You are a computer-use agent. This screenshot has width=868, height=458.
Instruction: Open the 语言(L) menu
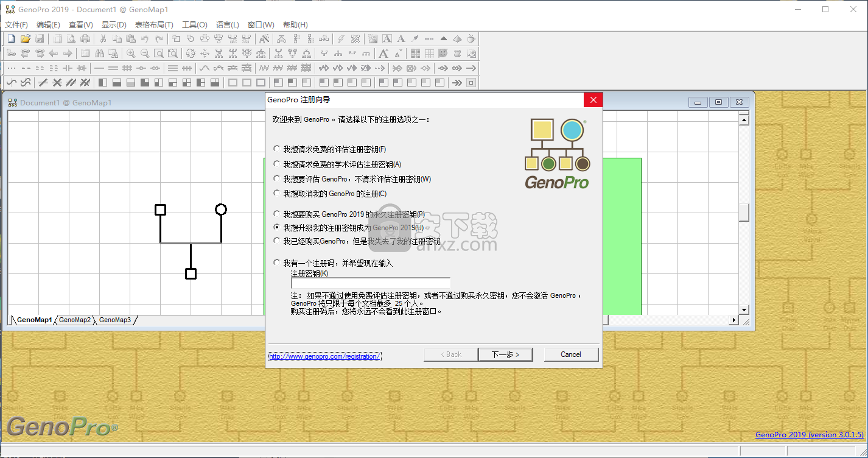coord(227,24)
